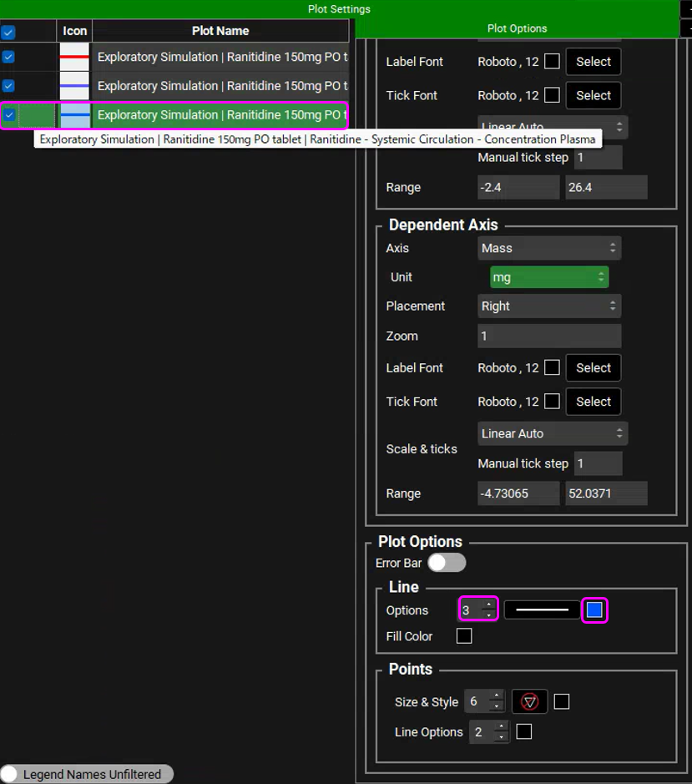Click the 'Plot Name' column header

220,31
